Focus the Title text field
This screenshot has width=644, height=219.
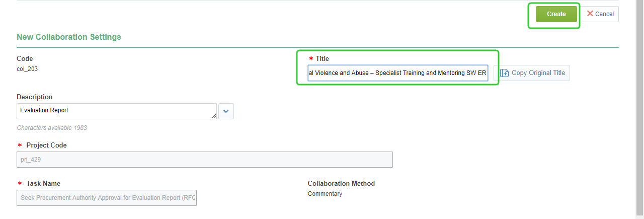pyautogui.click(x=397, y=73)
